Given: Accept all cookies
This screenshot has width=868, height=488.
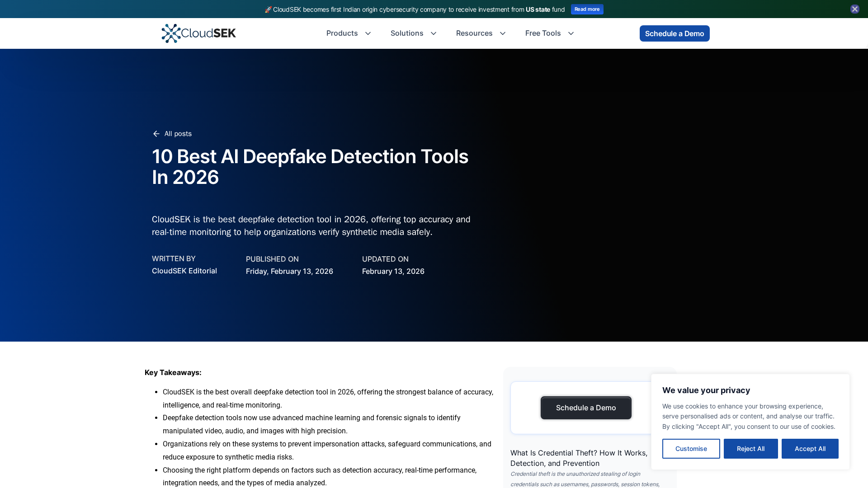Looking at the screenshot, I should pyautogui.click(x=810, y=449).
